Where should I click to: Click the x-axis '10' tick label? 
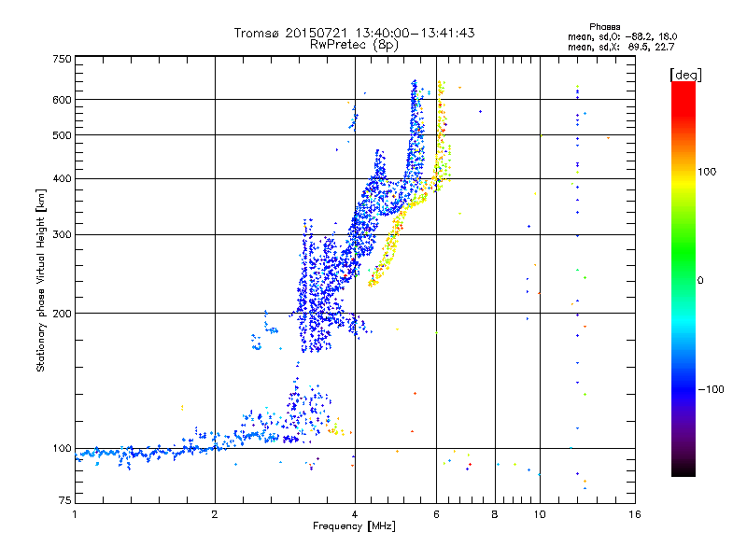(x=540, y=514)
